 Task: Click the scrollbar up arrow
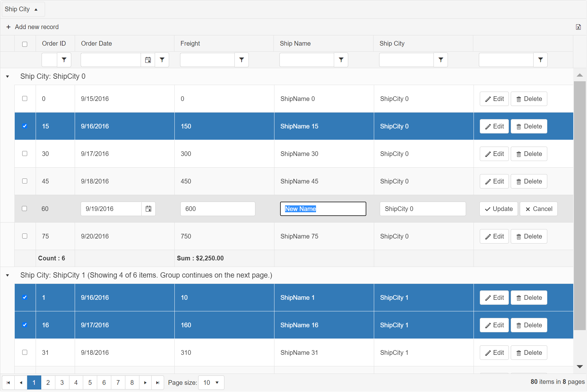[580, 75]
